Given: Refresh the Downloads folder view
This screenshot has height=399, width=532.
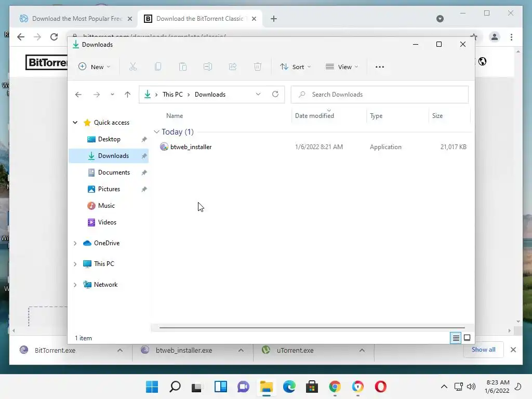Looking at the screenshot, I should pos(275,95).
